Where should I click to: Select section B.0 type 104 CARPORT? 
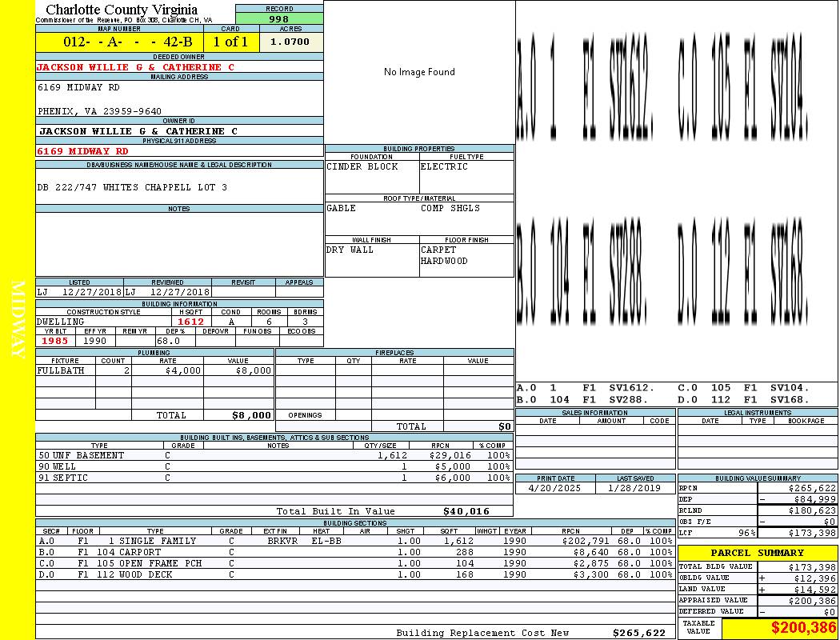pos(129,552)
